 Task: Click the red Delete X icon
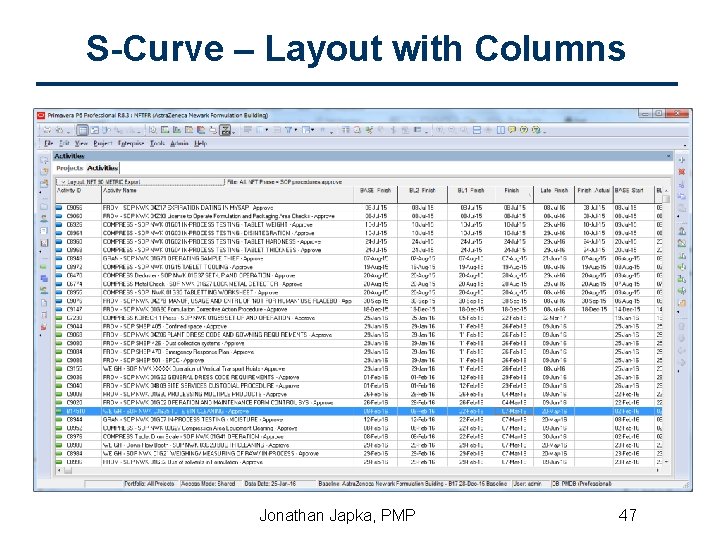tap(682, 172)
